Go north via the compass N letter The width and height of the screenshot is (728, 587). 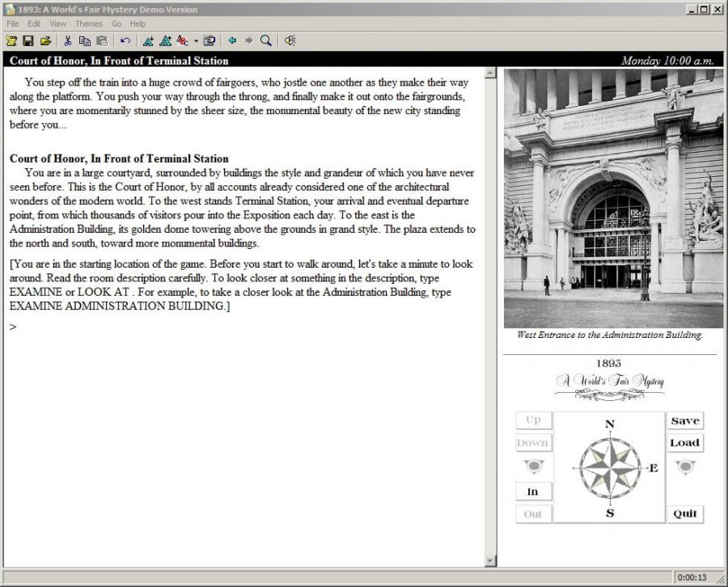(x=610, y=424)
